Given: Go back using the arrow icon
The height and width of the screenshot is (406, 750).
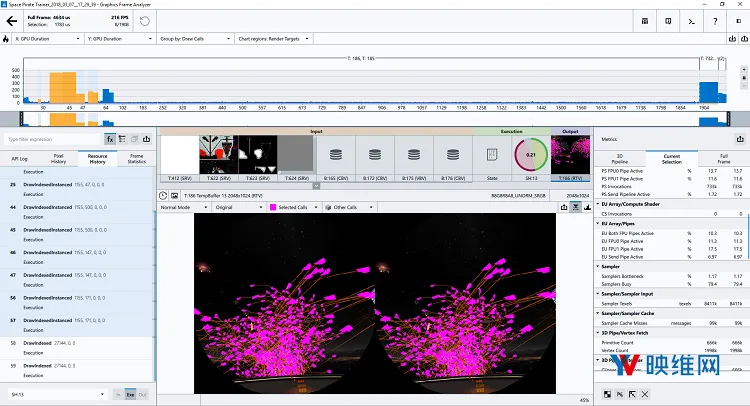Looking at the screenshot, I should click(11, 21).
